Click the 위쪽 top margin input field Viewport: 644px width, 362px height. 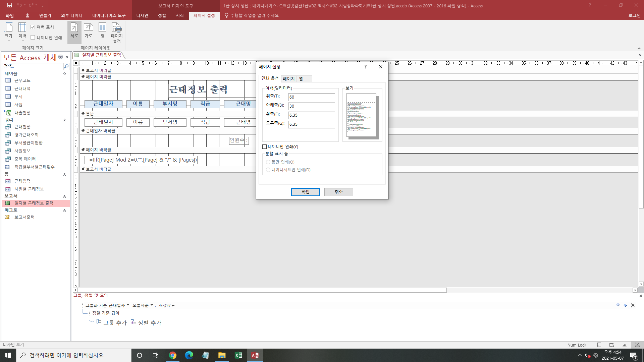pos(311,97)
